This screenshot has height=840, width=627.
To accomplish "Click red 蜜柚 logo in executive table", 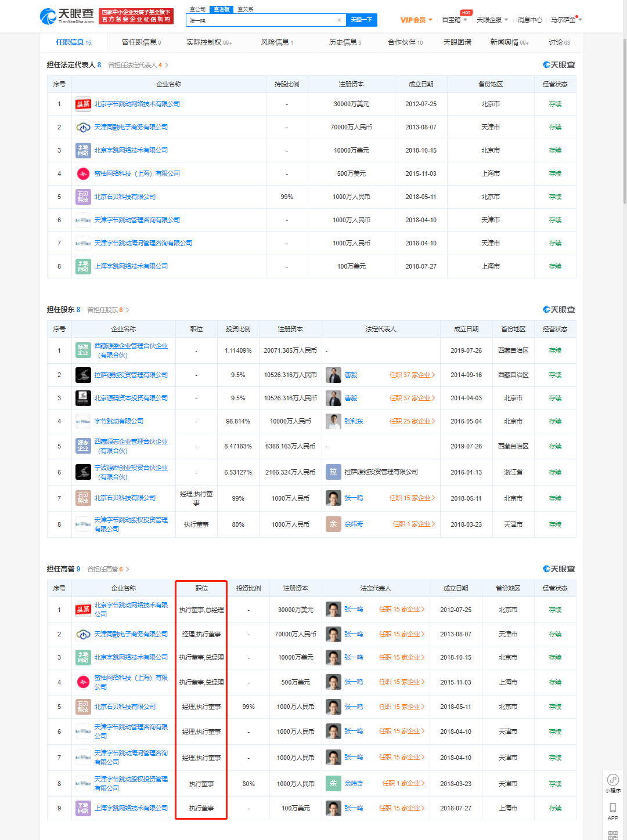I will coord(83,682).
